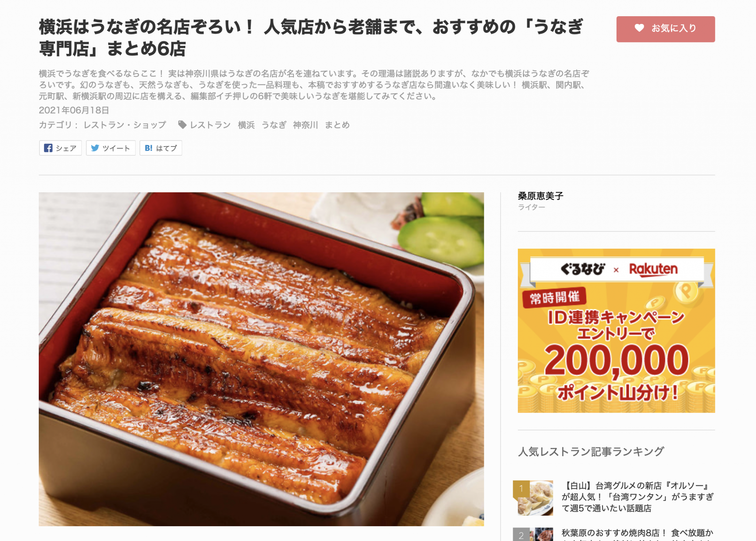Open the 台湾ワンタン オルソー ranking article
This screenshot has width=756, height=541.
point(638,497)
